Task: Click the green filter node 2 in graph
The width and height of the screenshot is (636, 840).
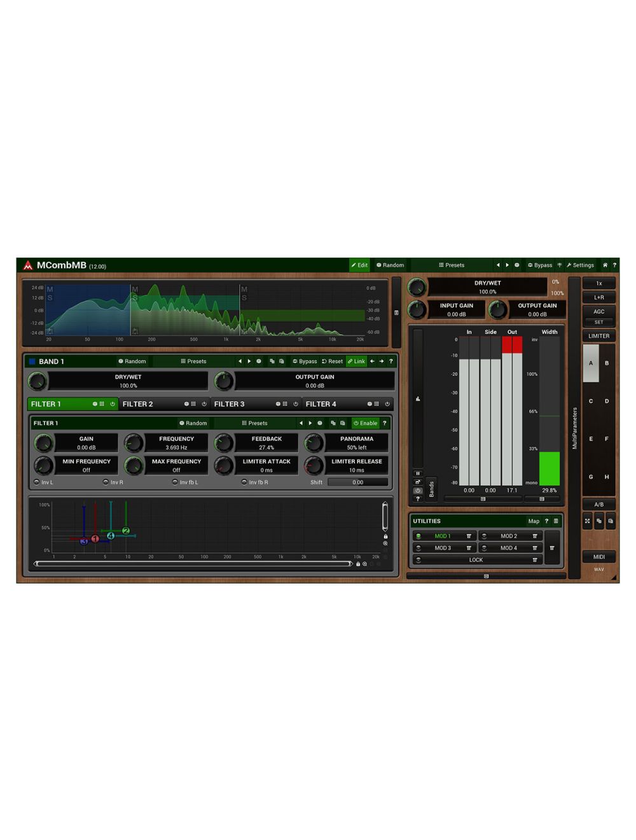Action: [x=126, y=531]
